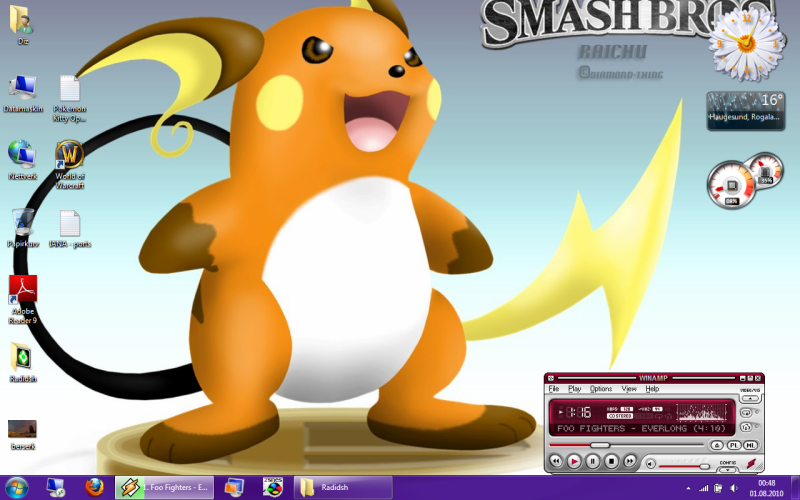
Task: Launch Firefox from taskbar
Action: point(94,488)
